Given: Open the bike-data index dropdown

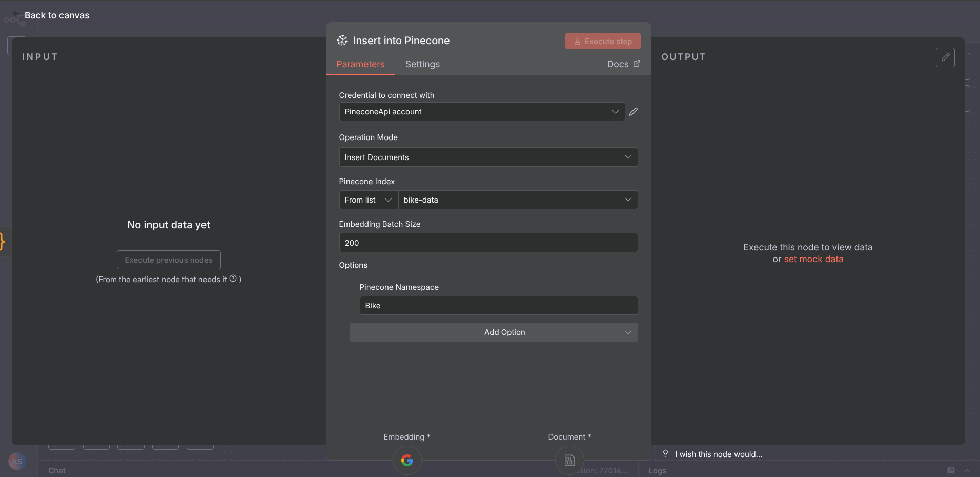Looking at the screenshot, I should coord(518,200).
